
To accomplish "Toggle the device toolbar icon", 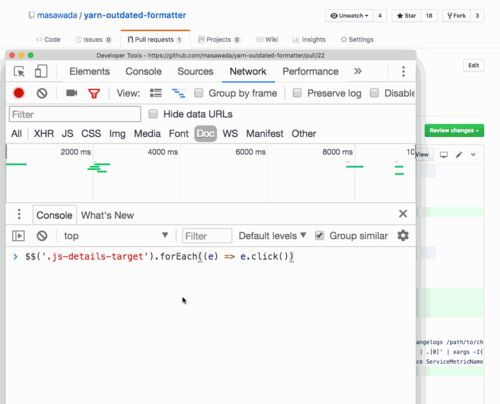I will click(41, 71).
